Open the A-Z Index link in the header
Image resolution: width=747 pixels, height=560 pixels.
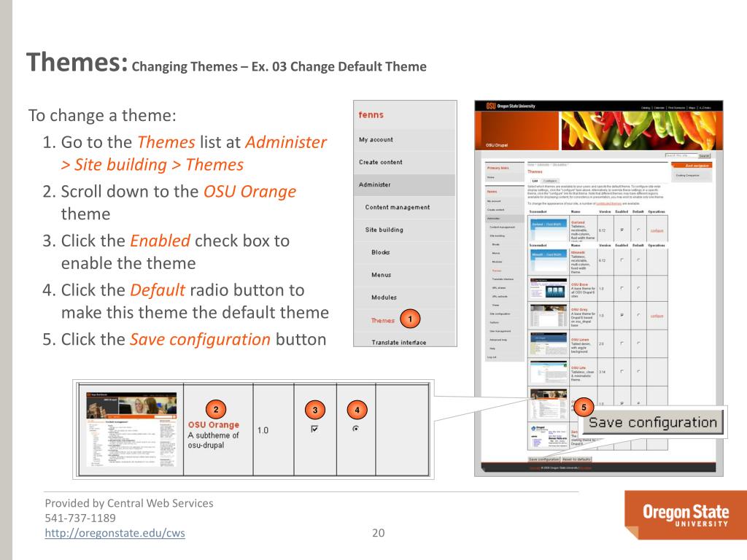(705, 108)
